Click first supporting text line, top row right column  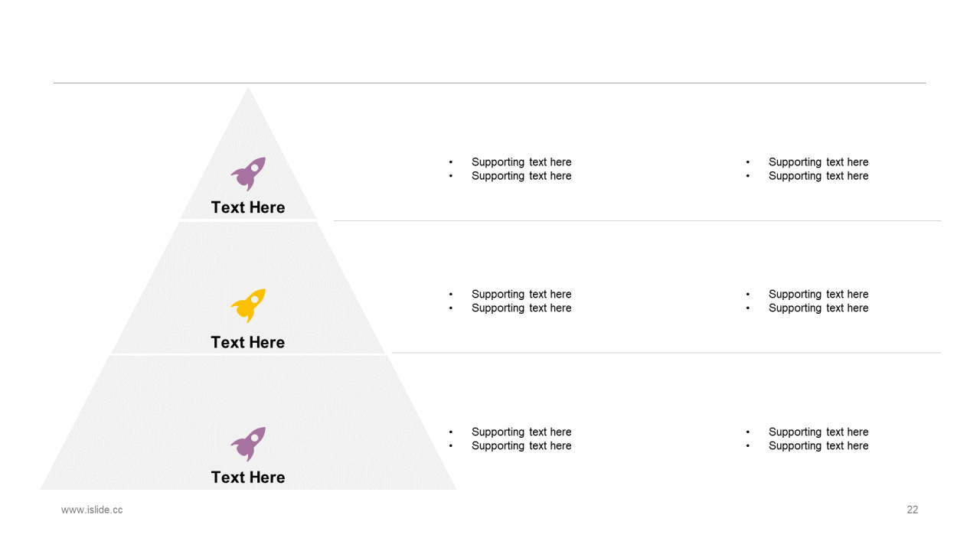[x=818, y=162]
